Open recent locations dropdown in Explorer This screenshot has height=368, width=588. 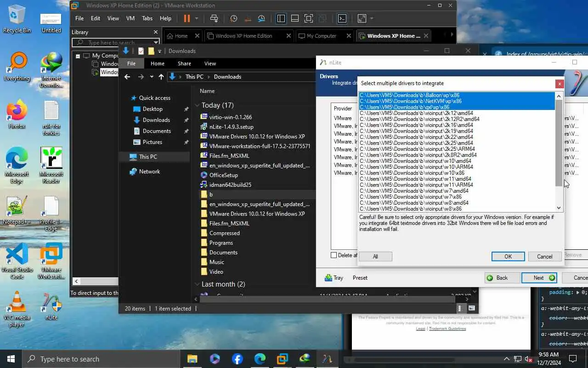point(152,77)
